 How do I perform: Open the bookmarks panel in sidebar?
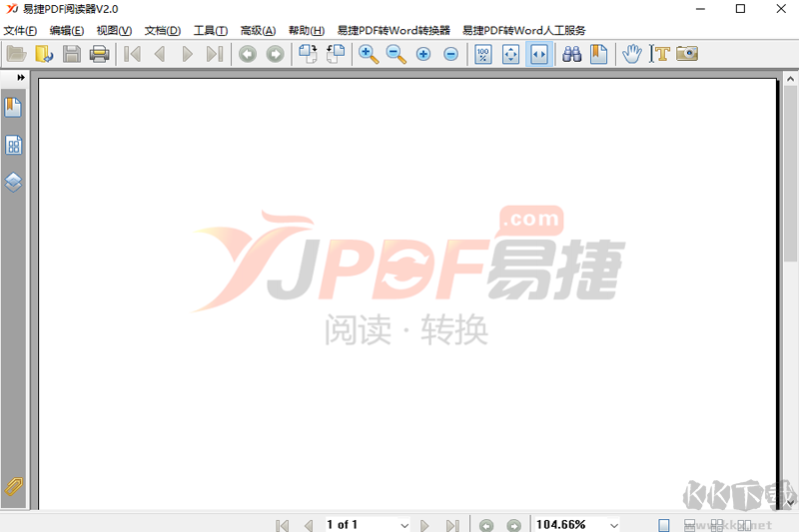[x=13, y=108]
